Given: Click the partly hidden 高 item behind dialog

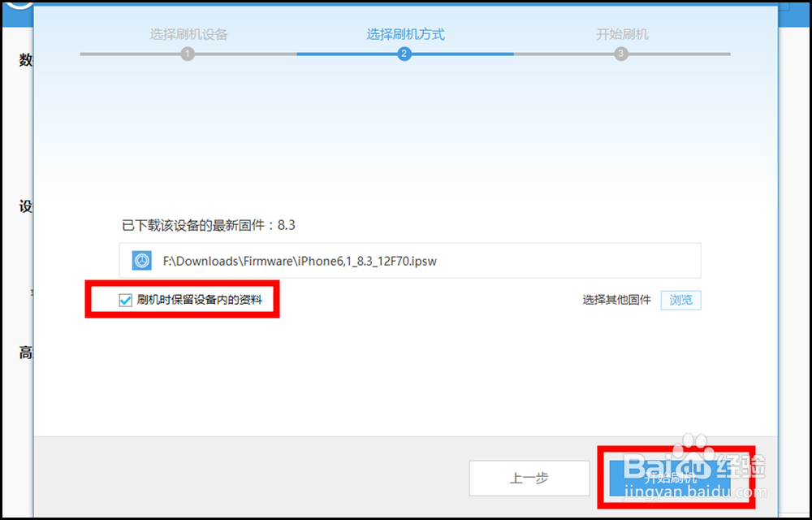Looking at the screenshot, I should tap(25, 353).
